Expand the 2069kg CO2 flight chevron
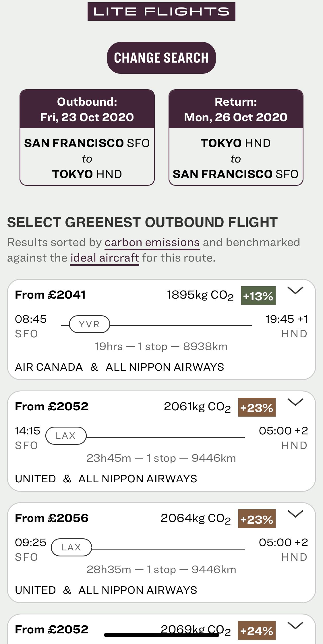This screenshot has width=323, height=644. coord(295,625)
